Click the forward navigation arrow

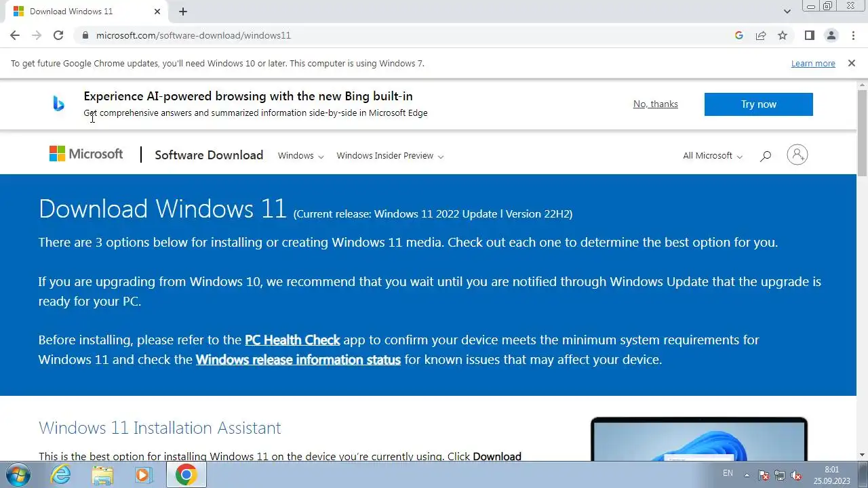pos(37,35)
